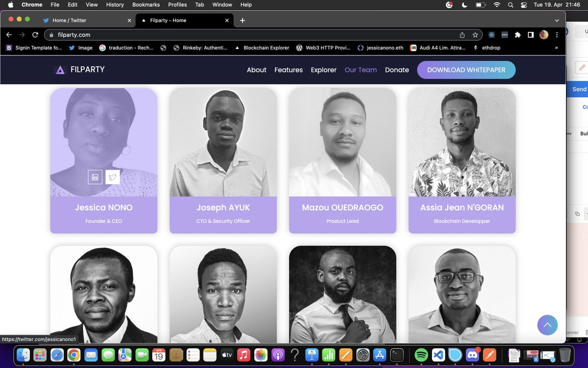Open the Signin Template bookmark
This screenshot has width=588, height=368.
(34, 48)
